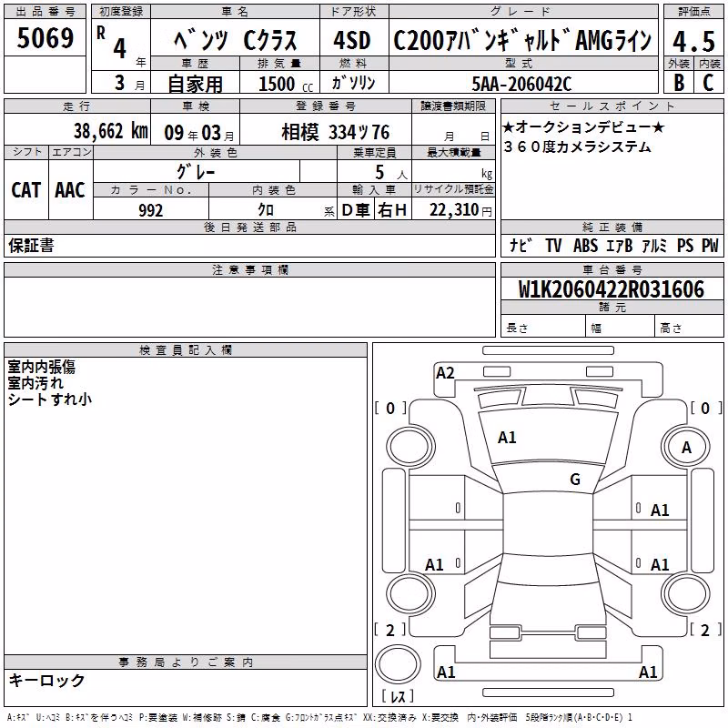728x728 pixels.
Task: Click the G mark on the windshield
Action: coord(575,480)
